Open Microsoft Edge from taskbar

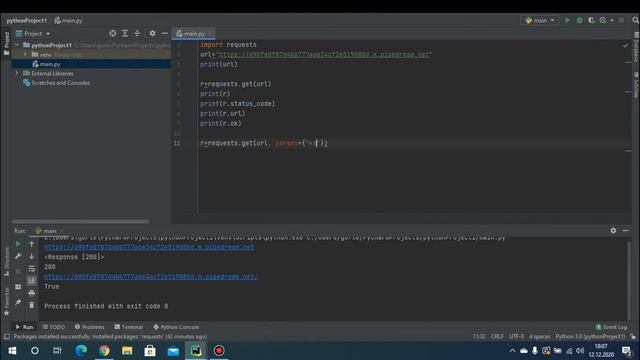click(x=81, y=351)
